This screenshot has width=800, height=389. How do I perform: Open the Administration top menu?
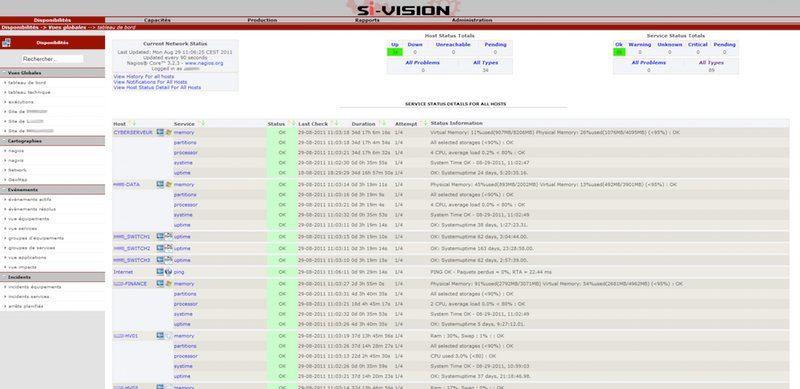pos(472,20)
